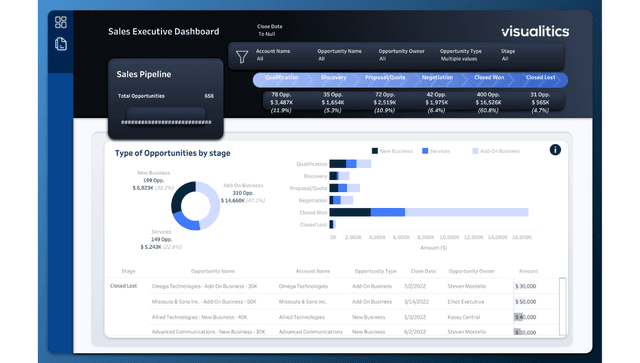This screenshot has height=363, width=640.
Task: Click the 'Type of Opportunities by stage' heading
Action: (x=173, y=153)
